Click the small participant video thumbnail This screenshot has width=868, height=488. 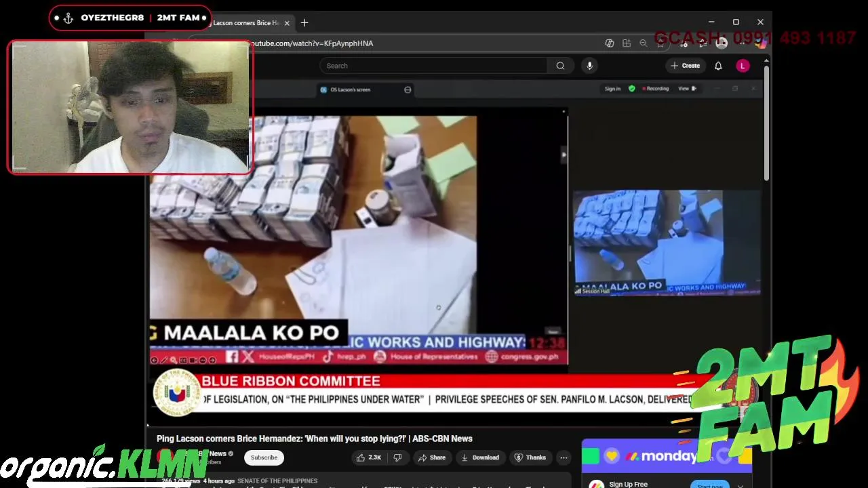(x=667, y=243)
